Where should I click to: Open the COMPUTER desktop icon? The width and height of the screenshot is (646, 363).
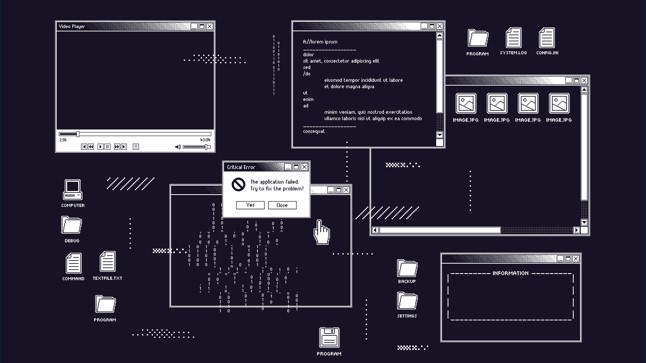coord(73,190)
